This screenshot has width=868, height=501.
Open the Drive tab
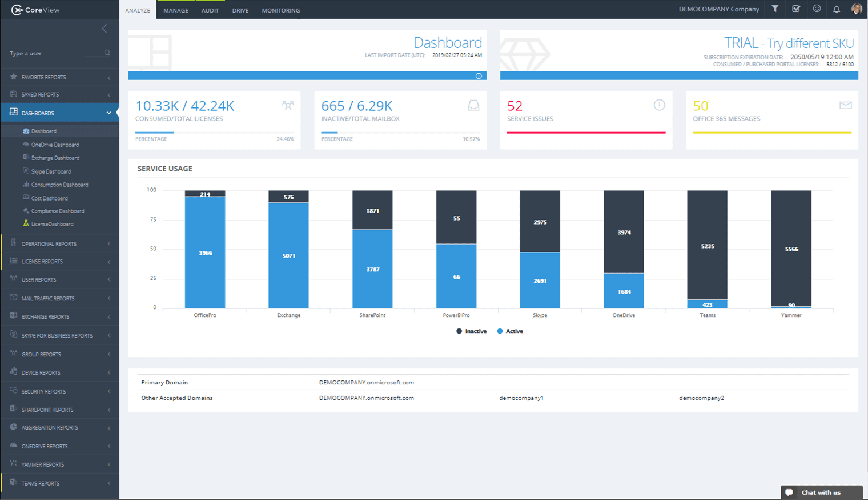[240, 10]
